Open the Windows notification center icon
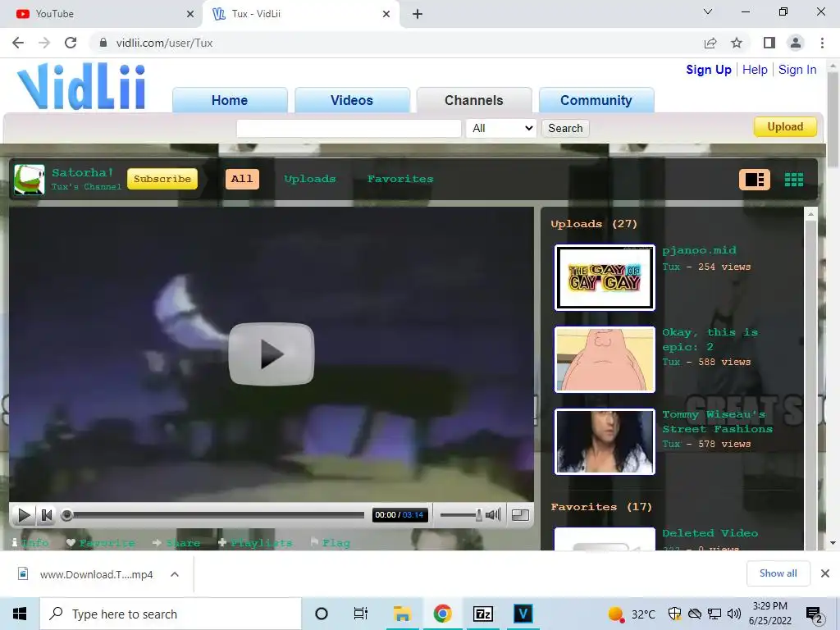This screenshot has height=630, width=840. coord(815,615)
